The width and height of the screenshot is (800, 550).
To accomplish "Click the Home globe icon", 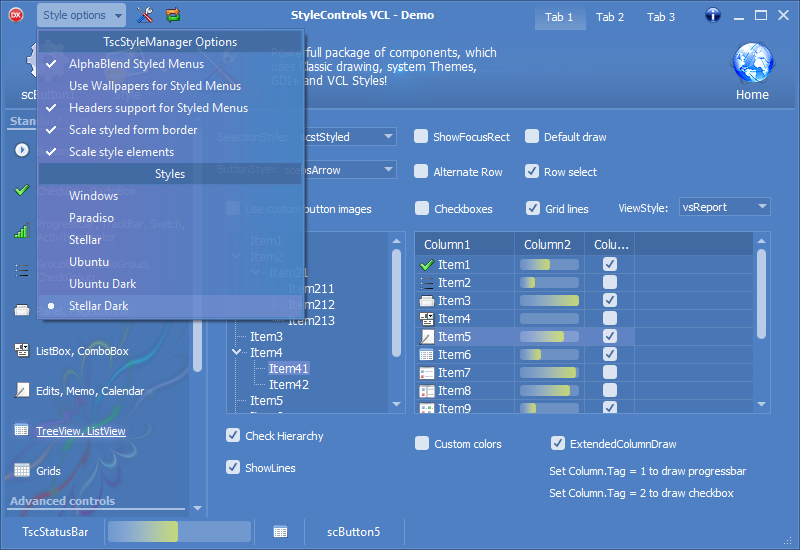I will (x=752, y=63).
